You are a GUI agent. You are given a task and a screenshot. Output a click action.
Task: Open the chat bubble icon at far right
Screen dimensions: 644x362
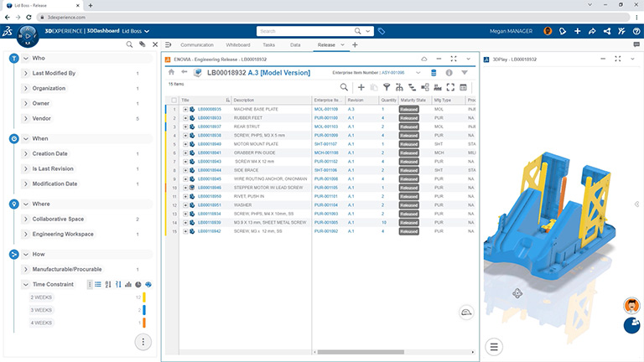tap(636, 44)
